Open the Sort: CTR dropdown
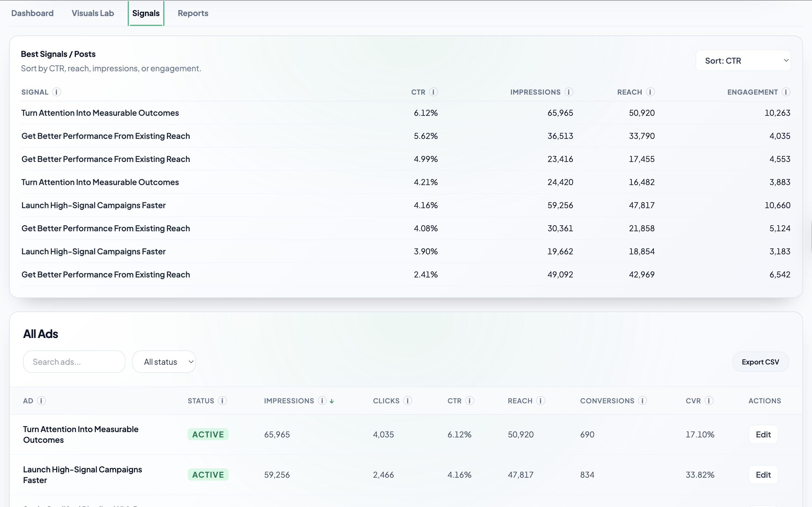The image size is (812, 507). pyautogui.click(x=743, y=60)
